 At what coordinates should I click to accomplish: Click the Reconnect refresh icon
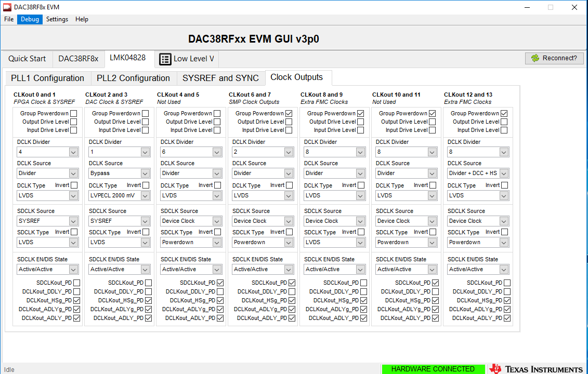[x=535, y=58]
